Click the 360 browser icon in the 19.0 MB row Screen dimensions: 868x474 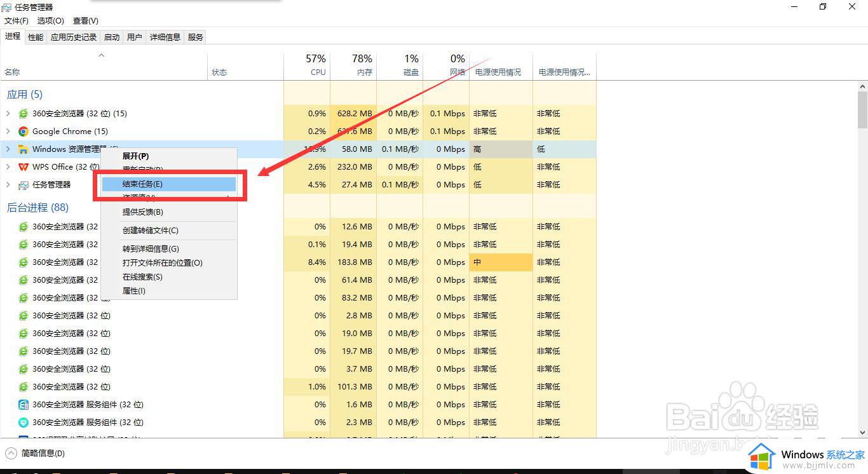coord(24,334)
